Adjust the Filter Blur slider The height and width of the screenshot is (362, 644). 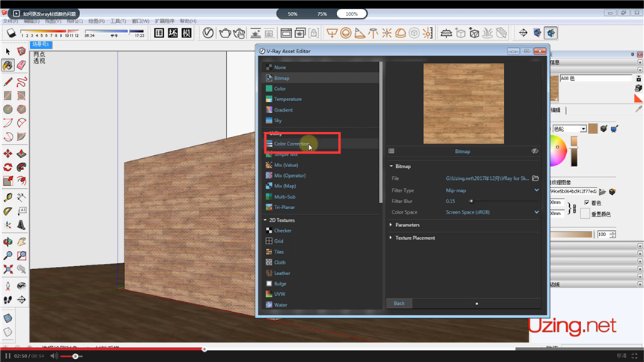471,201
